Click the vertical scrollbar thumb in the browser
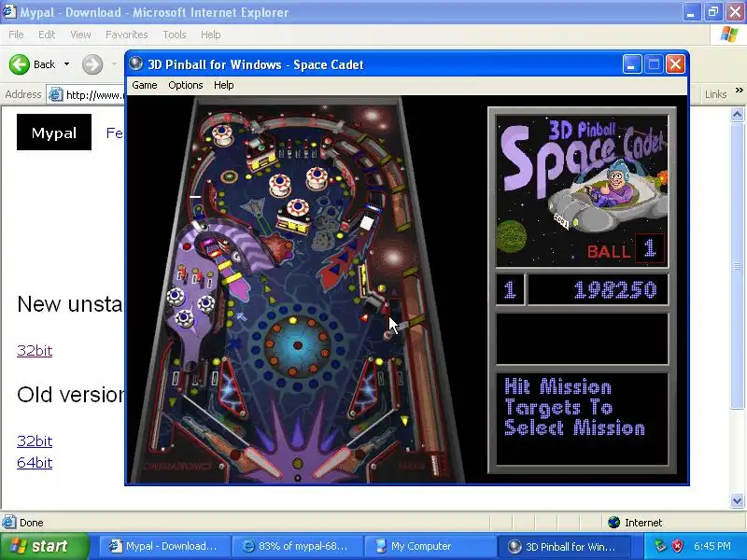 click(x=737, y=265)
